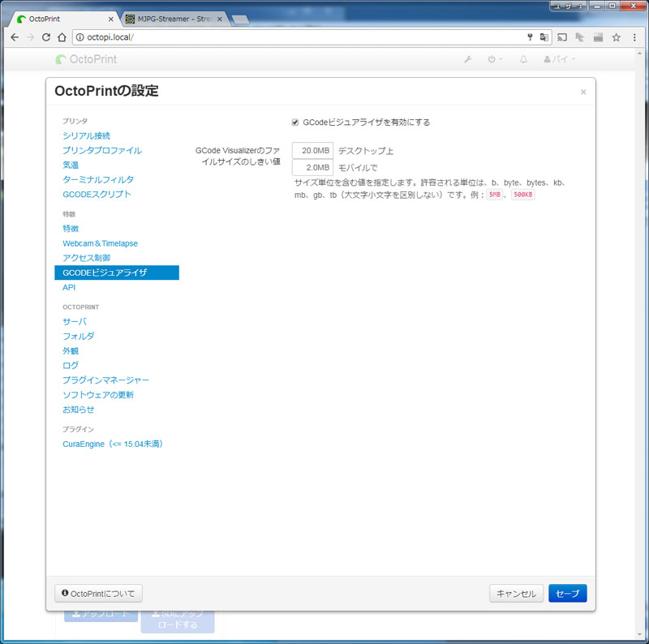This screenshot has width=649, height=644.
Task: Toggle GCodeビジュアライザを有効にする checkbox
Action: click(295, 122)
